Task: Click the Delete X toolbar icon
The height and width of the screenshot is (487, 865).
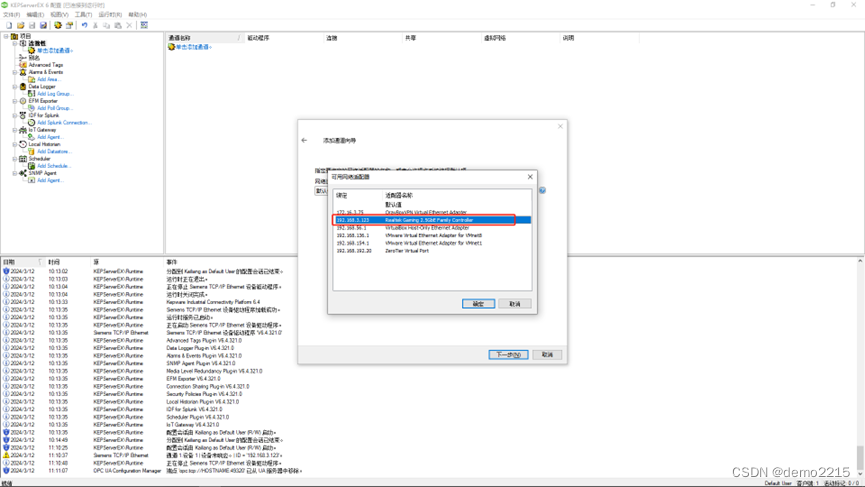Action: coord(129,25)
